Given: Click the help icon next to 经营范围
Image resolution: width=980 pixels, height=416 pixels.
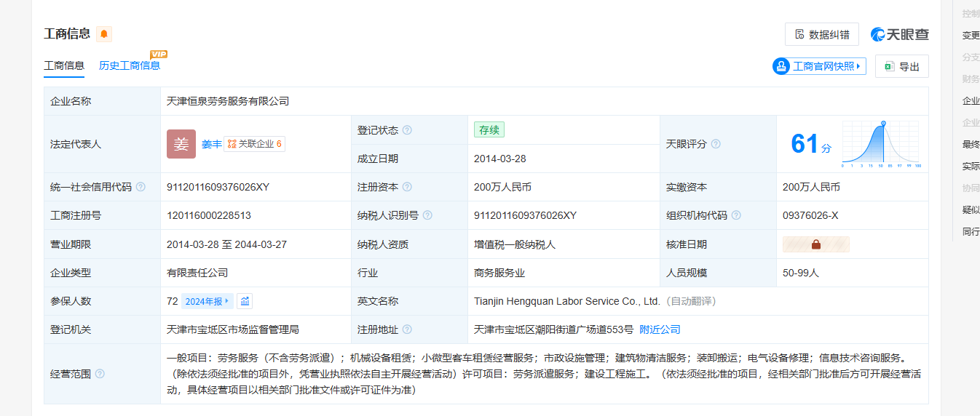Looking at the screenshot, I should click(100, 374).
